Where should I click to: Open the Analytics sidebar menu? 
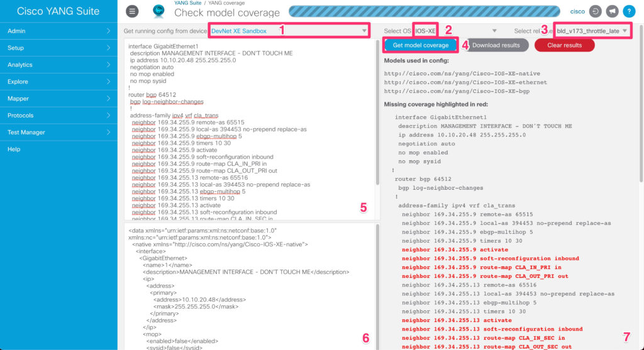point(58,65)
